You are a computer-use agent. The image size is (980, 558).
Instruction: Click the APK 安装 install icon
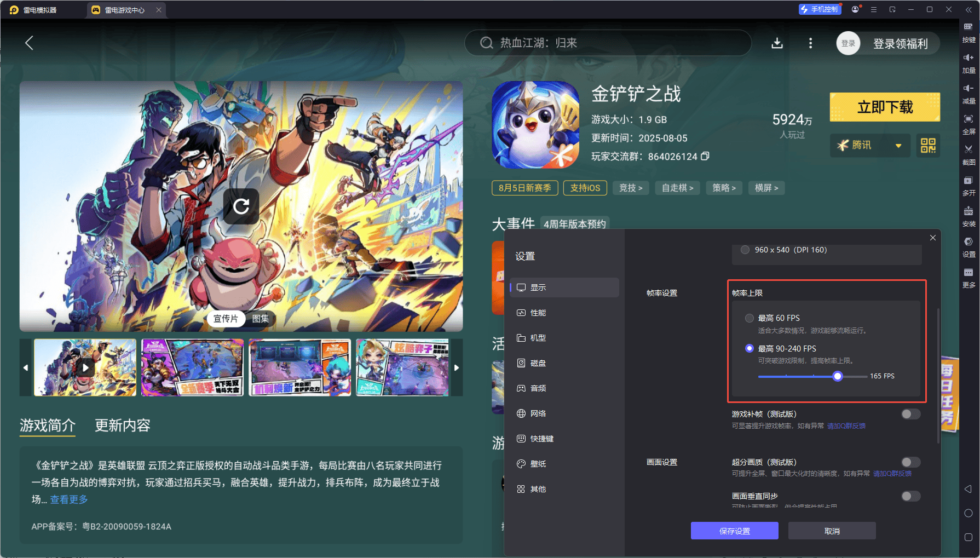tap(969, 217)
